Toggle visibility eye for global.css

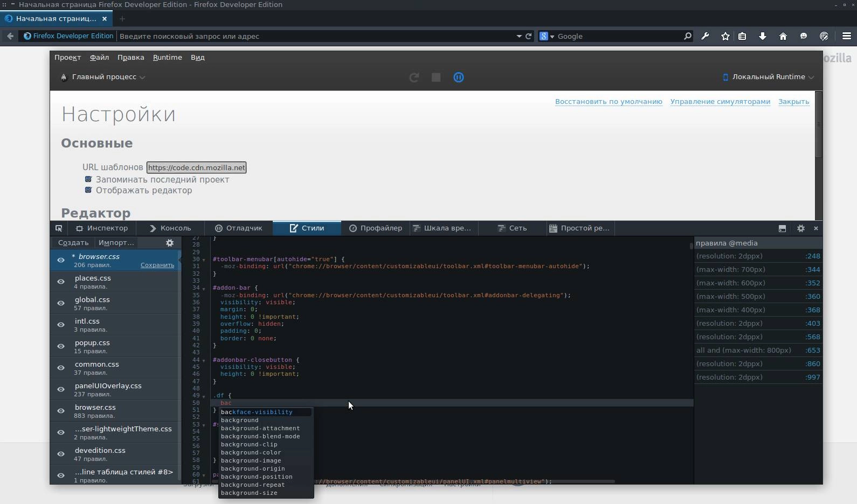pos(61,303)
